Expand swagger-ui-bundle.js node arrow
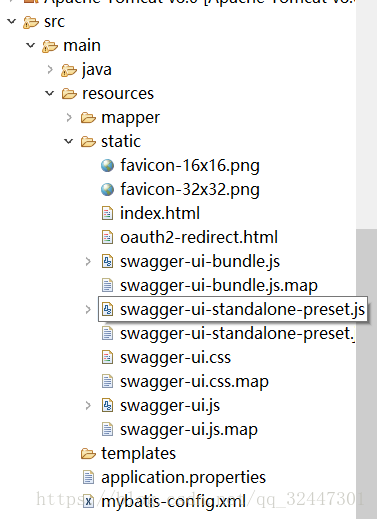The width and height of the screenshot is (377, 519). tap(88, 261)
